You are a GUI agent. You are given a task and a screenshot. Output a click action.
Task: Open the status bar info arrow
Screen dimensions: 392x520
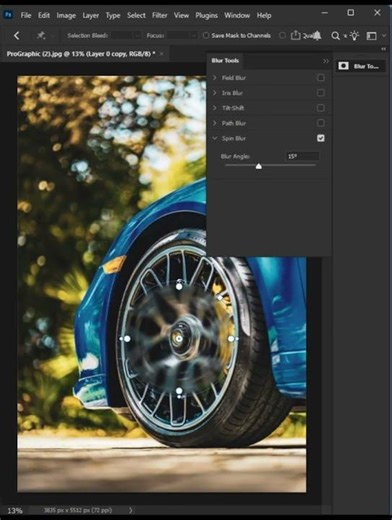tap(130, 510)
